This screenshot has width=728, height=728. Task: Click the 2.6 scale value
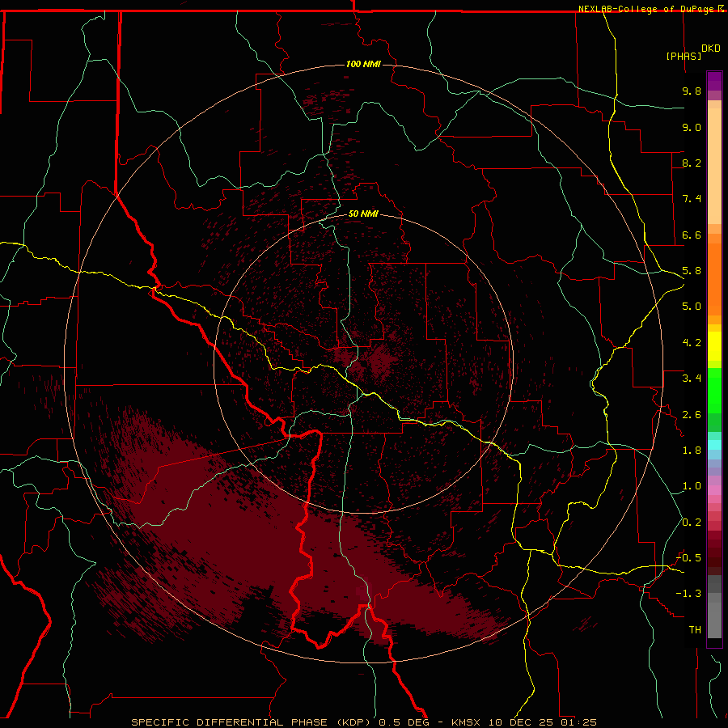pos(692,415)
